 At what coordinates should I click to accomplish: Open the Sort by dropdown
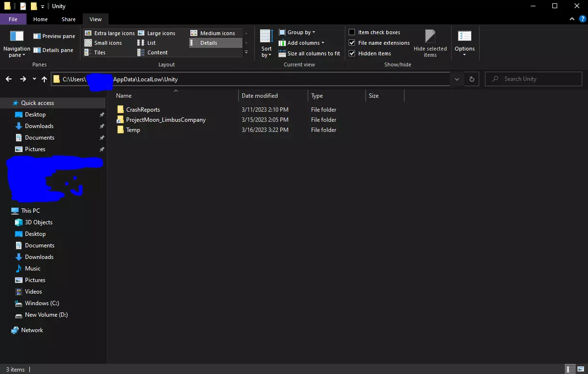pyautogui.click(x=266, y=43)
